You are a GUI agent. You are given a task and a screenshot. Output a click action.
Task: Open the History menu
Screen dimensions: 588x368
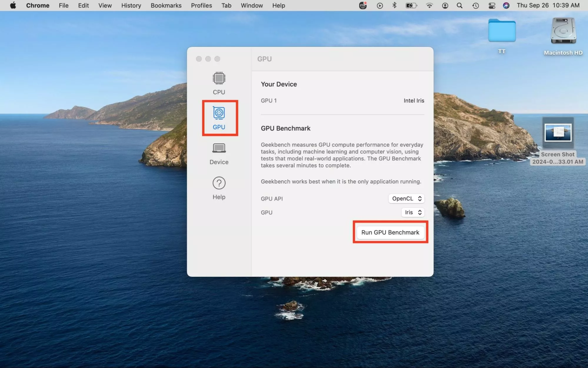(x=131, y=6)
